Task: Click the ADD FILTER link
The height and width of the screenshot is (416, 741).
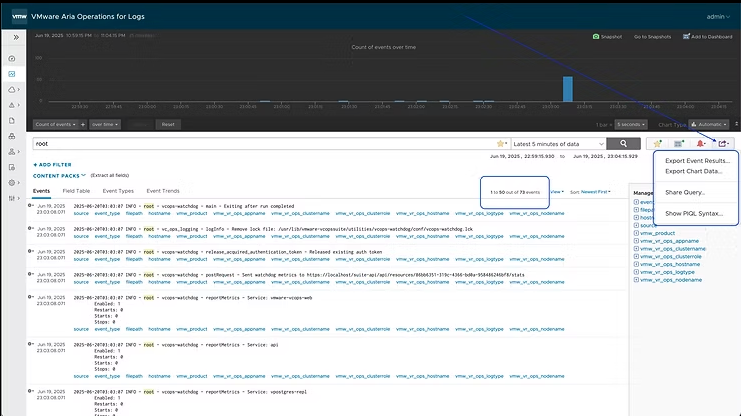Action: [52, 165]
